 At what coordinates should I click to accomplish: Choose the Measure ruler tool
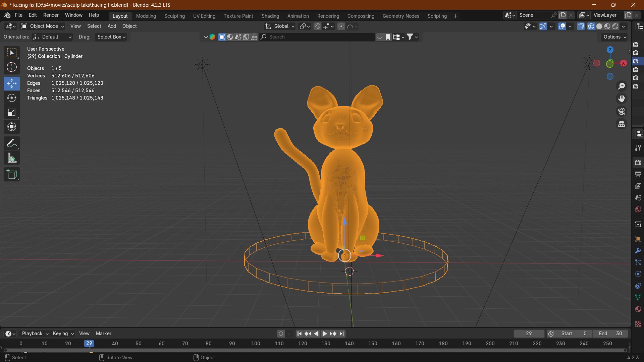tap(12, 158)
